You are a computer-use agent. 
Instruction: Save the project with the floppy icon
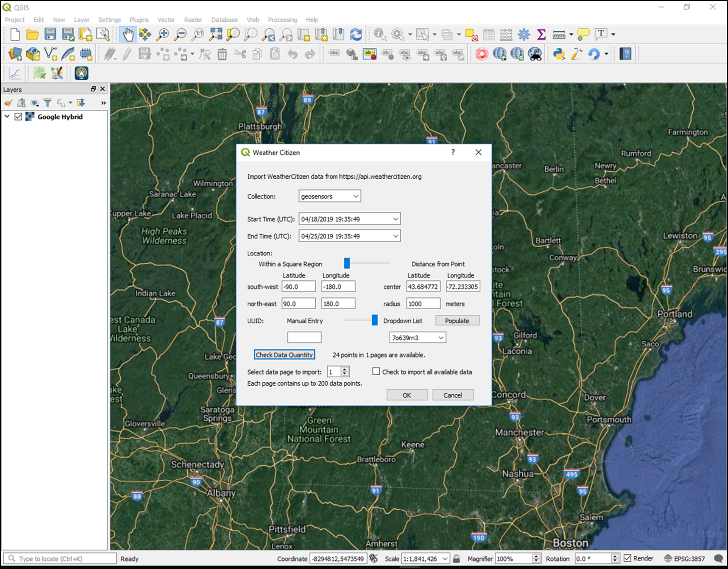50,34
